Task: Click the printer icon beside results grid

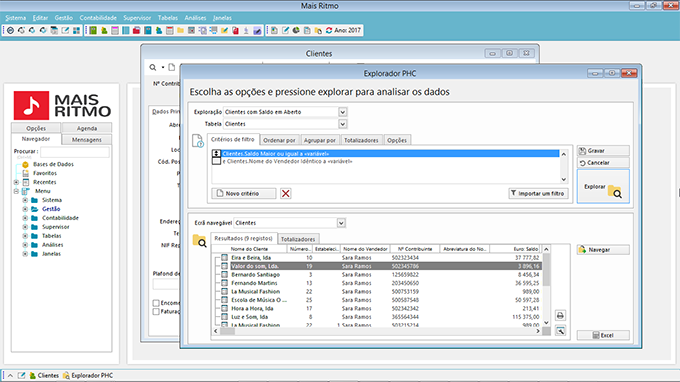Action: tap(560, 316)
